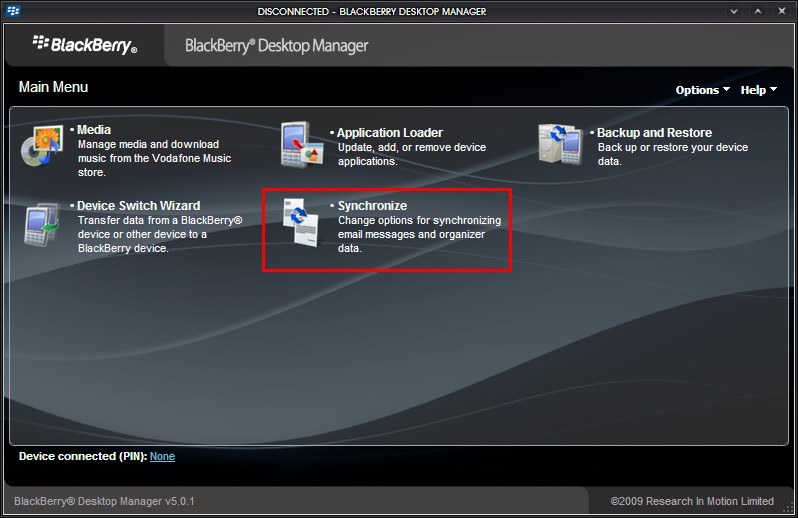
Task: Click the up chevron in title bar
Action: point(758,11)
